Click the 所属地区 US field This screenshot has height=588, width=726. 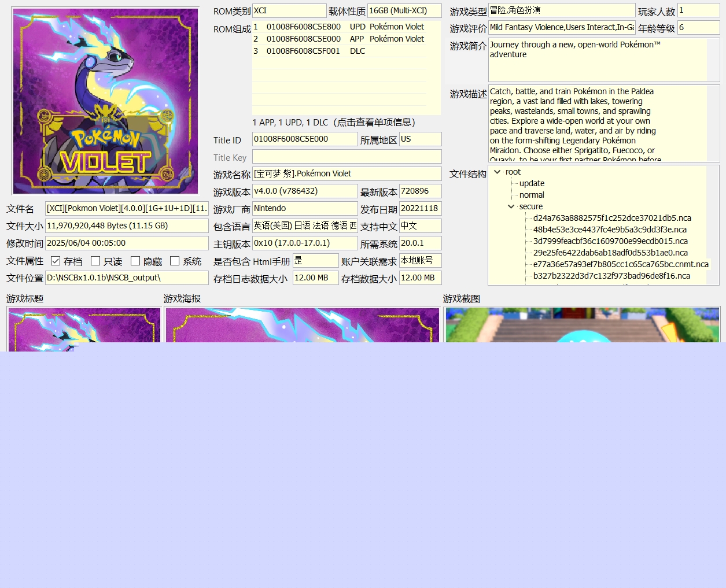pyautogui.click(x=421, y=139)
